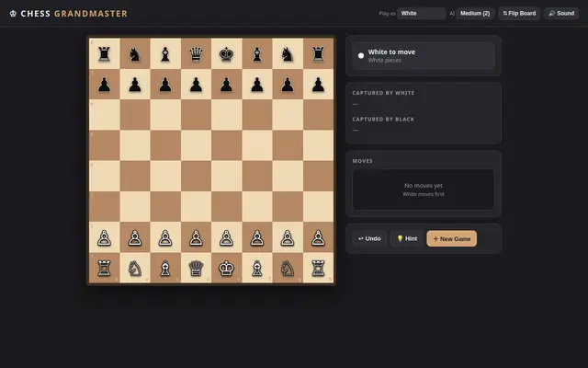
Task: Click the 'Moves' panel heading
Action: tap(363, 161)
